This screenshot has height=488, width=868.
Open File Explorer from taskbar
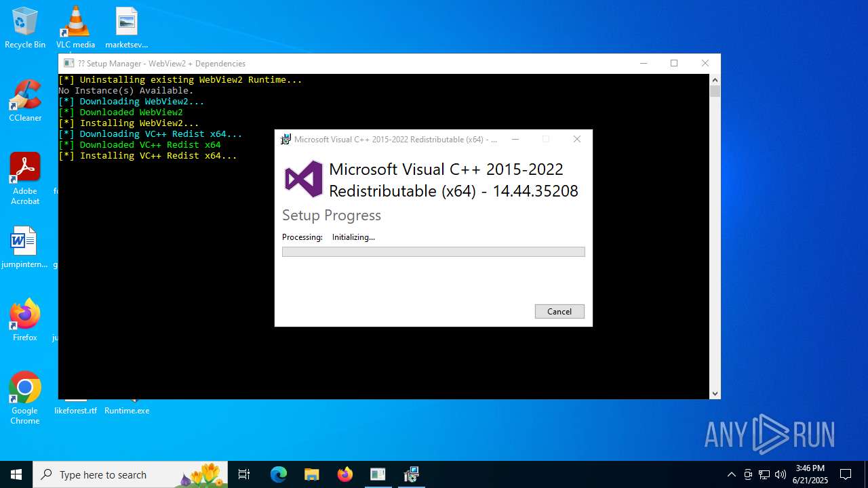coord(311,474)
